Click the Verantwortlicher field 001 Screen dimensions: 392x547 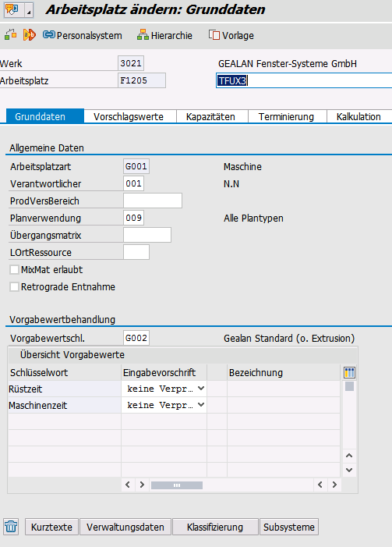pyautogui.click(x=133, y=183)
